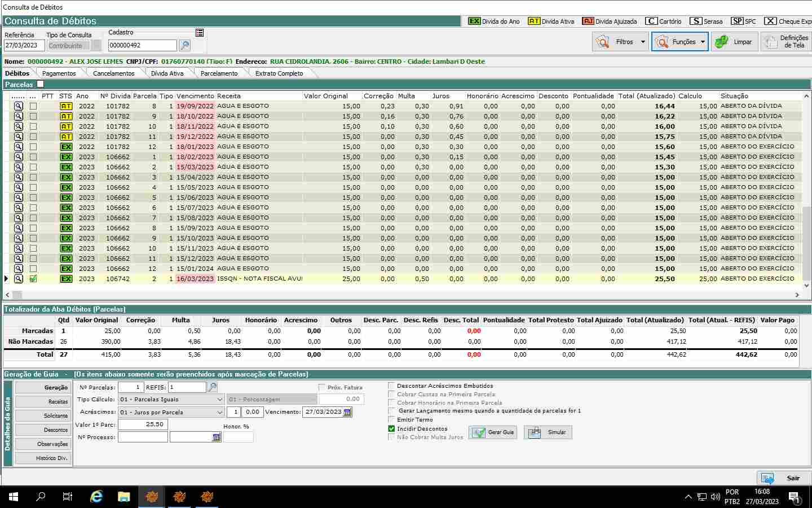Disable the Incidir Descontos checkbox
Screen dimensions: 812x508
click(x=391, y=429)
